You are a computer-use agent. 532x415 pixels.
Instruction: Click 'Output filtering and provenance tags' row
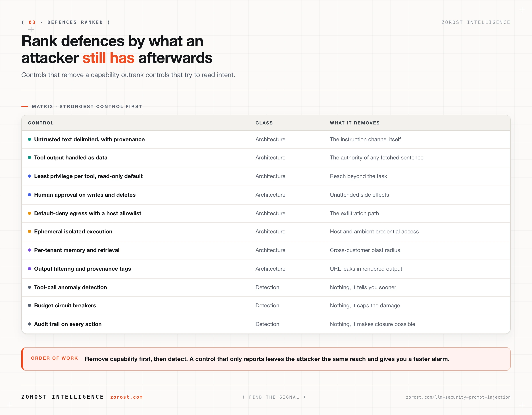pyautogui.click(x=266, y=269)
